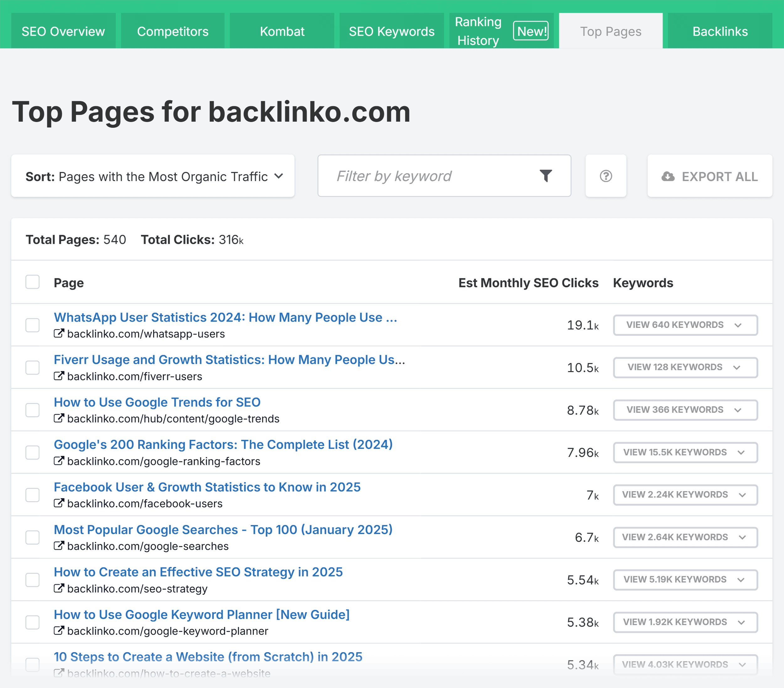The image size is (784, 688).
Task: Click external link icon for google-keyword-planner URL
Action: click(59, 631)
